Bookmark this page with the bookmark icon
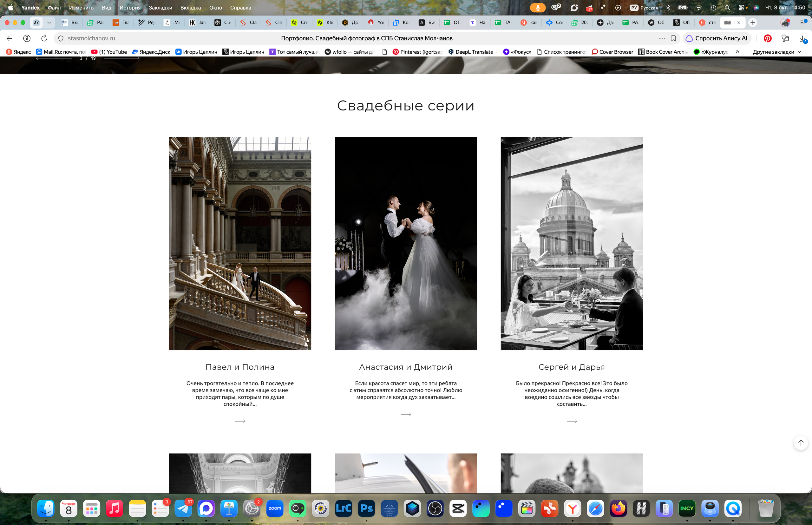Viewport: 812px width, 525px height. [x=673, y=38]
